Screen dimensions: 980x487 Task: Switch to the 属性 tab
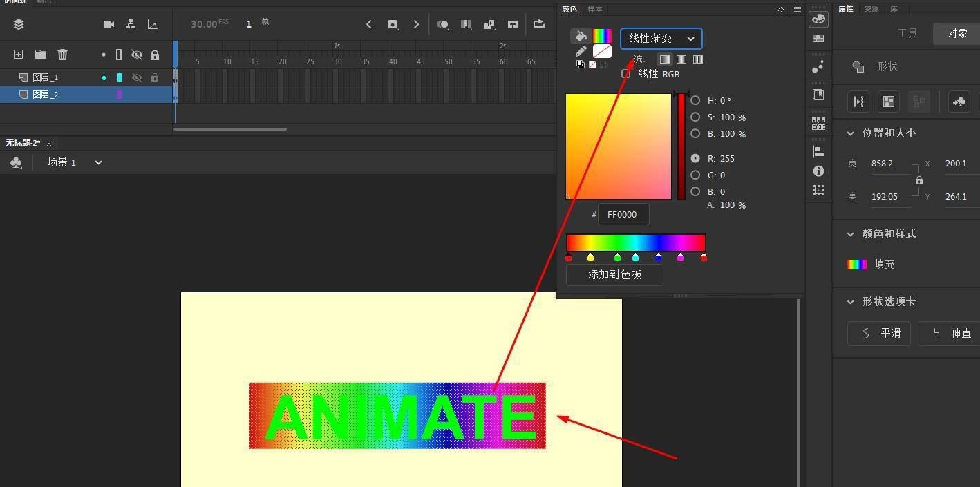click(x=846, y=9)
